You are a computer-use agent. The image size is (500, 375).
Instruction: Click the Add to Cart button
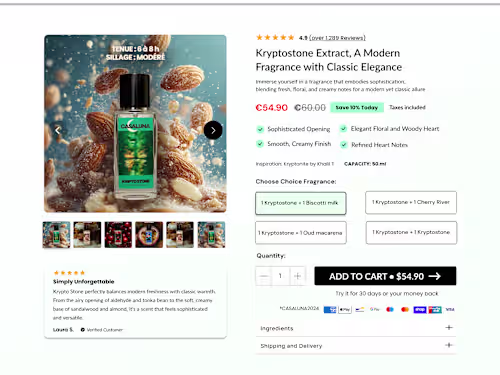pos(385,276)
